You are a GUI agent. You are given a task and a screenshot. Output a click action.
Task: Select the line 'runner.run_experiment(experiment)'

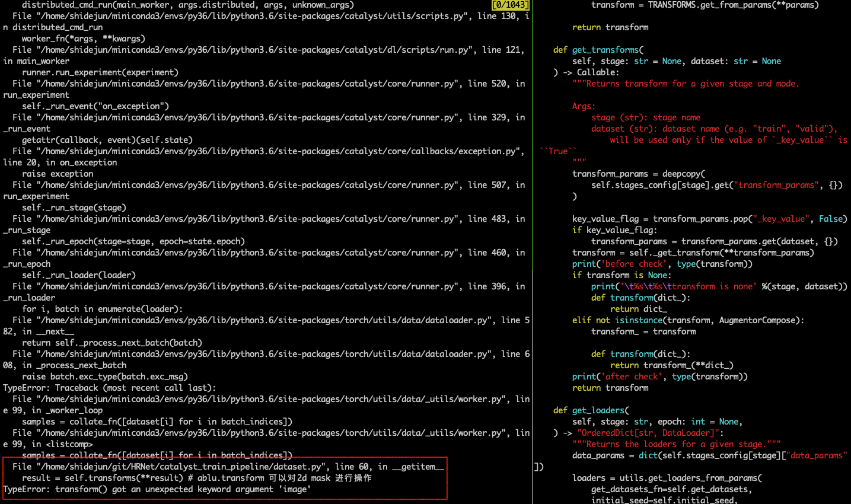click(x=100, y=72)
